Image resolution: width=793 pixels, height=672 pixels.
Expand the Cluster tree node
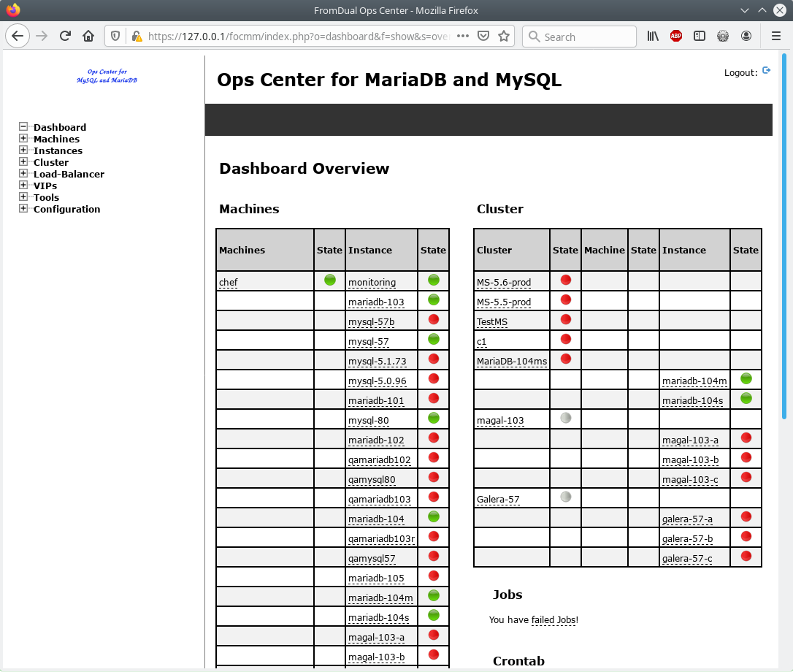[x=23, y=161]
